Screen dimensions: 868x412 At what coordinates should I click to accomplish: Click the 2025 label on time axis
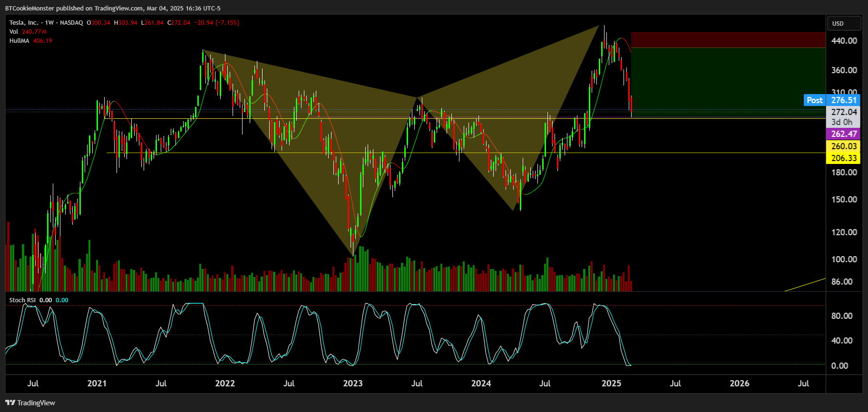point(611,383)
